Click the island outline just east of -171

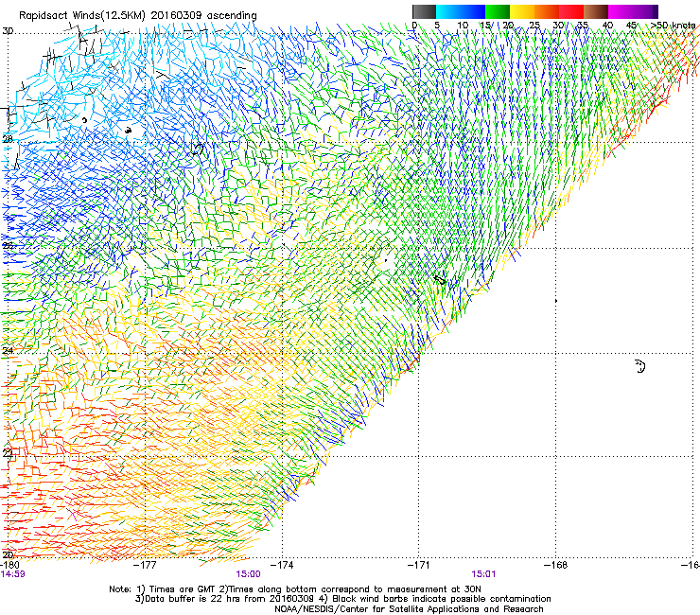[x=440, y=280]
